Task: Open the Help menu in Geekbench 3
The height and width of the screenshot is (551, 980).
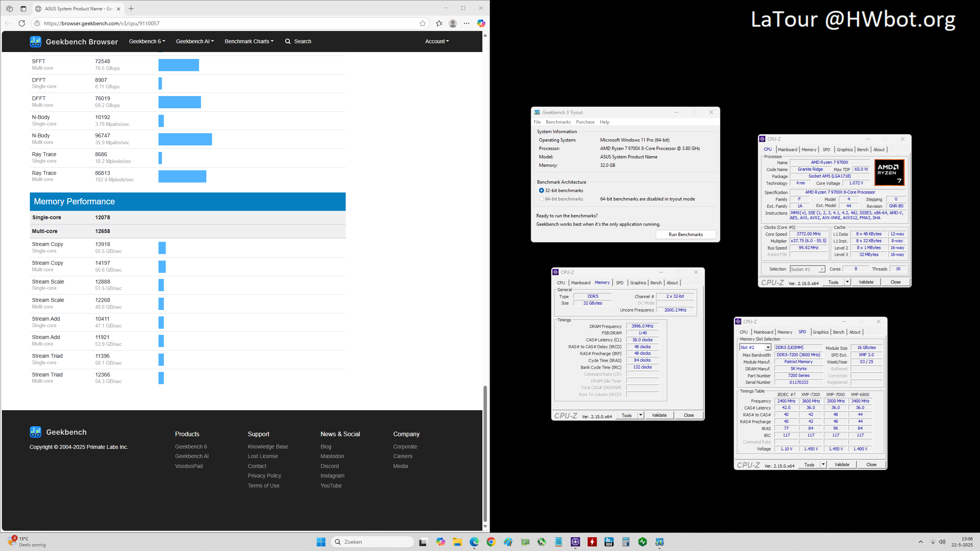Action: (604, 122)
